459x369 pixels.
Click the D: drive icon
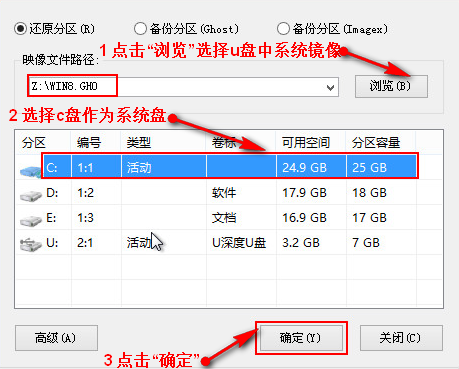[x=31, y=195]
